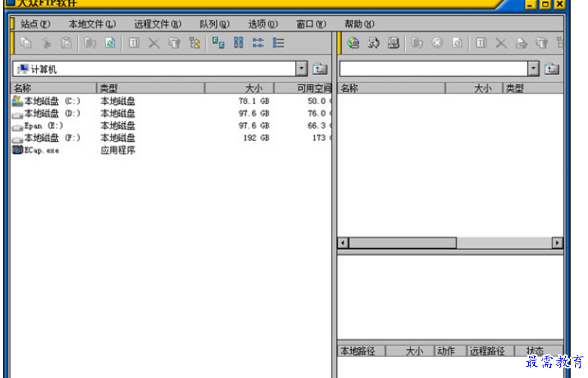Select 本地磁盘 (C:) drive row
This screenshot has width=588, height=378.
tap(171, 101)
